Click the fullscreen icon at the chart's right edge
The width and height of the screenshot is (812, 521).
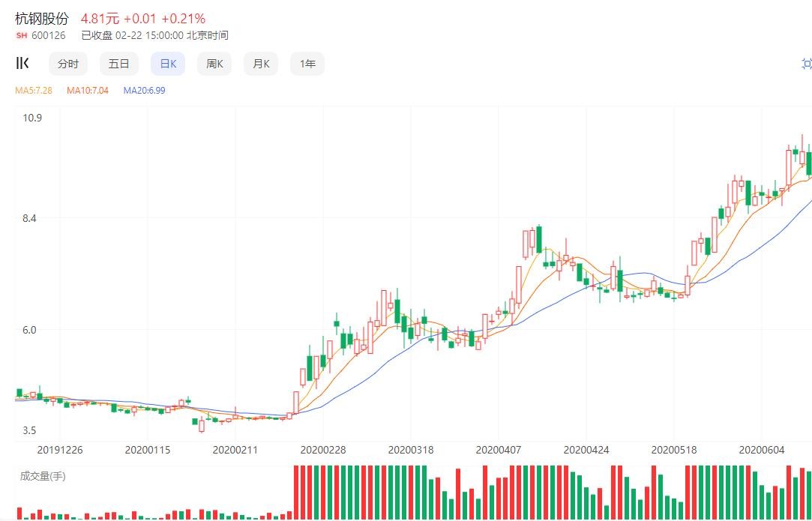806,64
